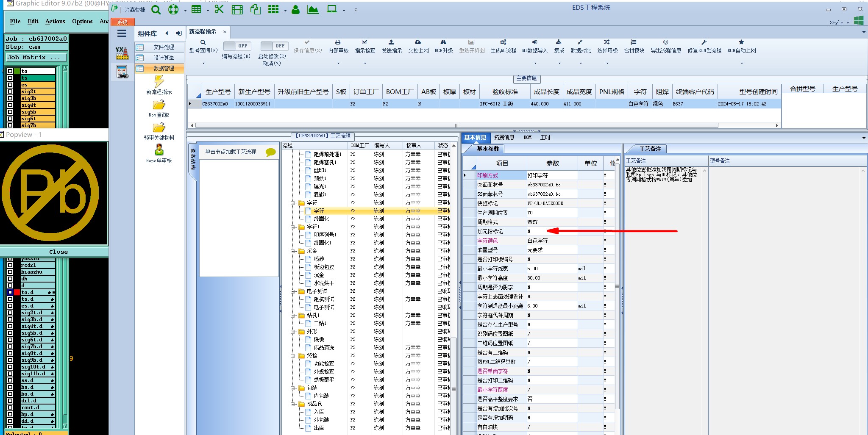868x435 pixels.
Task: Click the green scissors icon
Action: (x=219, y=9)
